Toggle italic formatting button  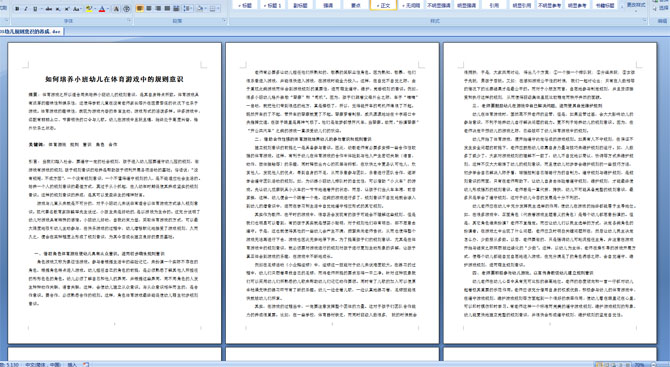click(x=26, y=9)
